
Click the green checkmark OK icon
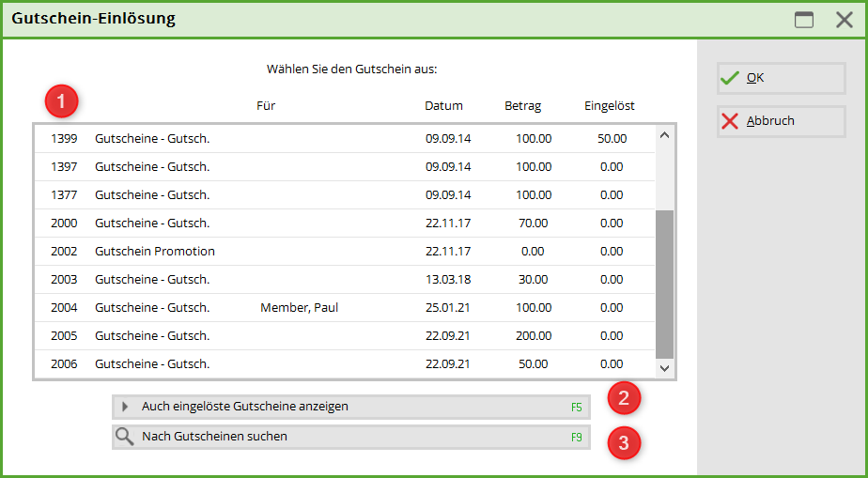pyautogui.click(x=730, y=79)
